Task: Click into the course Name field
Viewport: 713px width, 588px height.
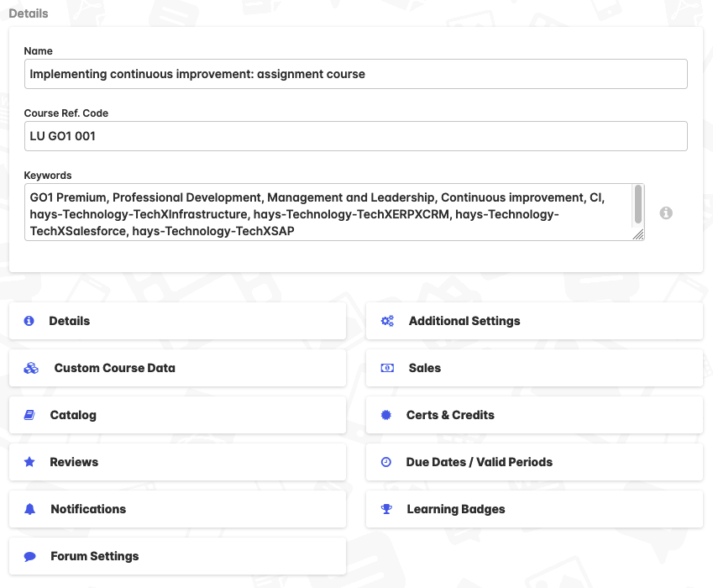Action: (x=356, y=74)
